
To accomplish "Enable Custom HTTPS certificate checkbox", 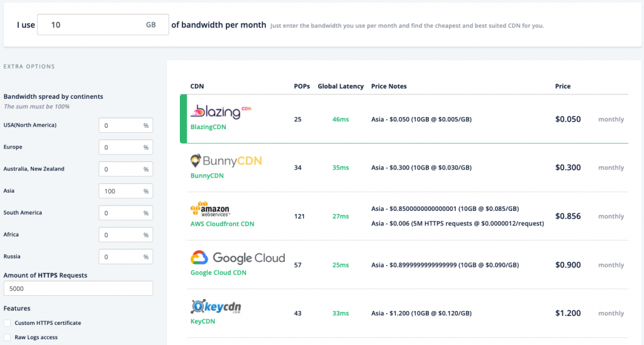I will [8, 323].
